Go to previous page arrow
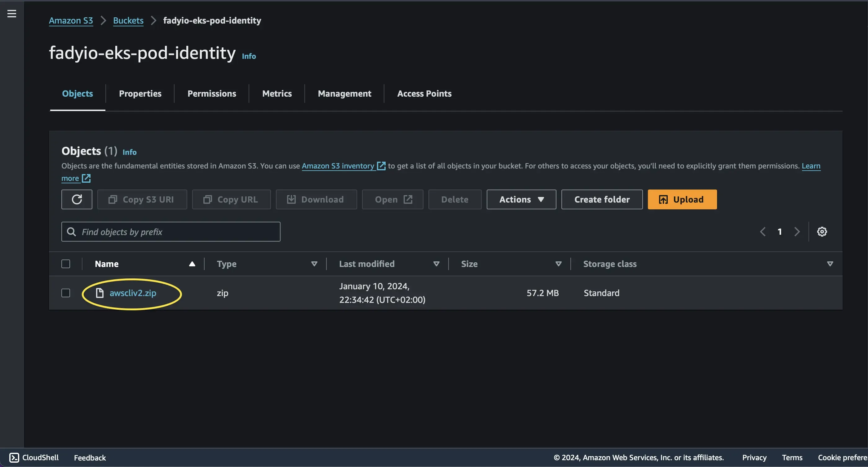The height and width of the screenshot is (467, 868). click(763, 232)
